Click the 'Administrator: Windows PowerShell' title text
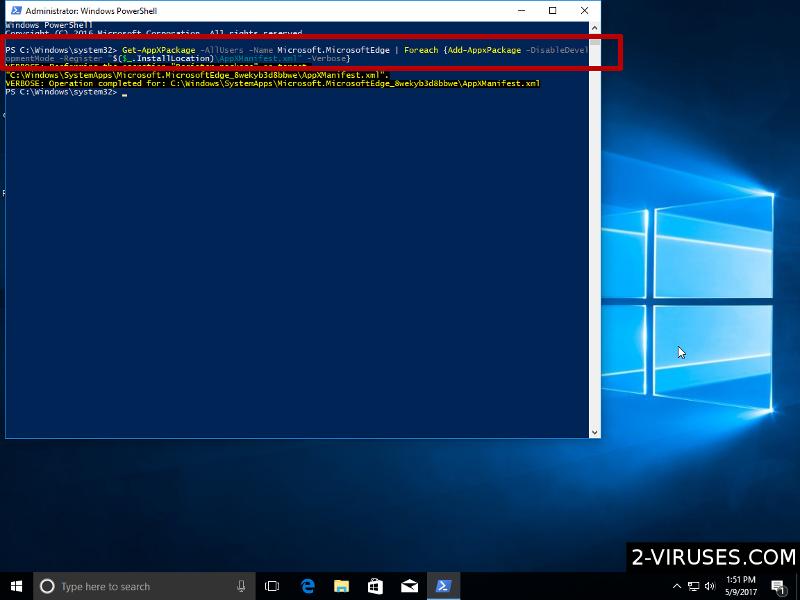800x600 pixels. [91, 11]
